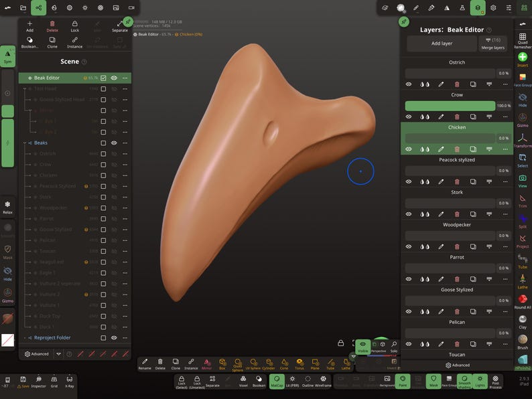Open Pelican layer more options menu
Viewport: 532px width, 399px height.
pos(505,344)
